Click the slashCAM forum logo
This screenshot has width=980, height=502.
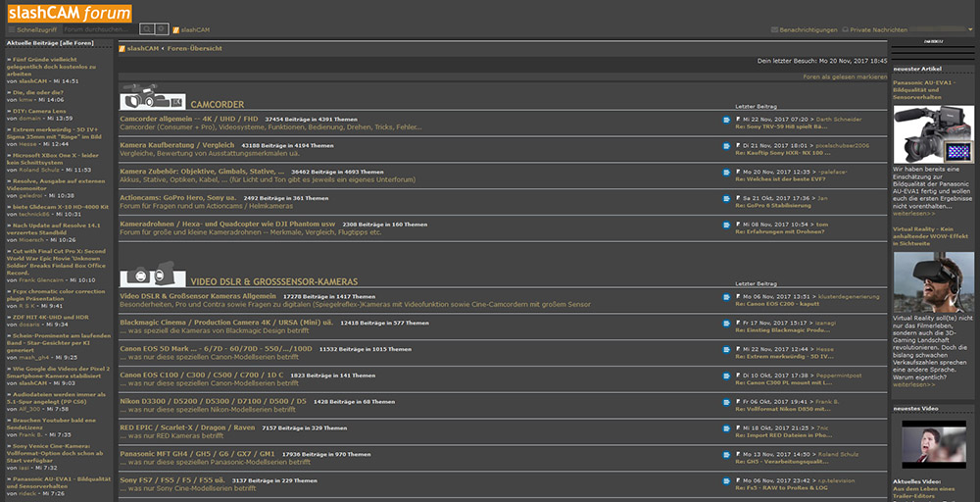pyautogui.click(x=70, y=13)
